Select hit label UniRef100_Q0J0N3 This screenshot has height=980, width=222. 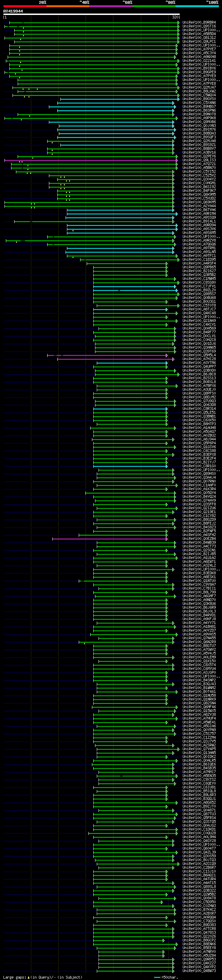tap(199, 125)
